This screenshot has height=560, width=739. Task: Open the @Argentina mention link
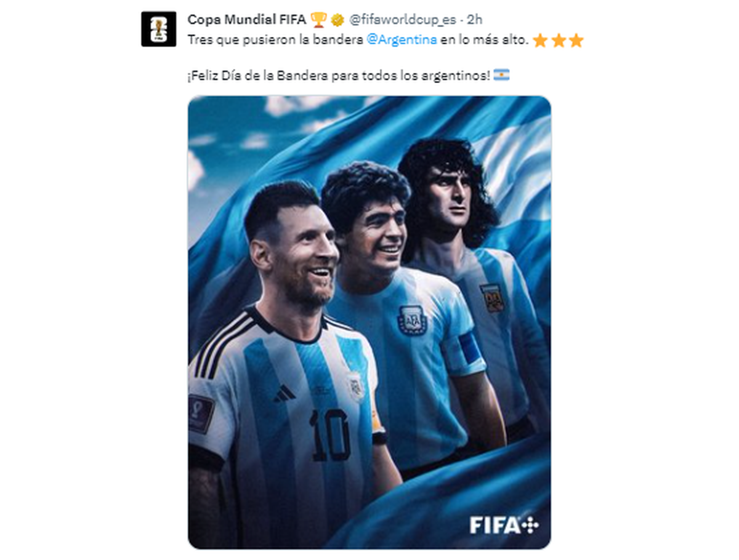pos(402,39)
